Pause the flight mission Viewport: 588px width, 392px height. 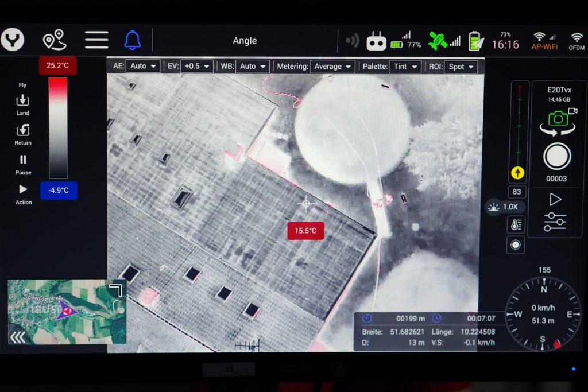pos(23,160)
